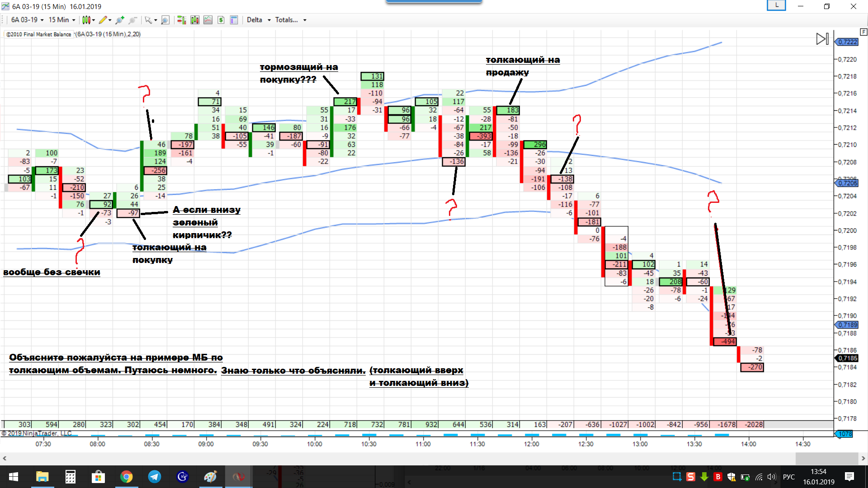The image size is (868, 488).
Task: Expand the 6A 03-19 instrument dropdown
Action: tap(27, 20)
